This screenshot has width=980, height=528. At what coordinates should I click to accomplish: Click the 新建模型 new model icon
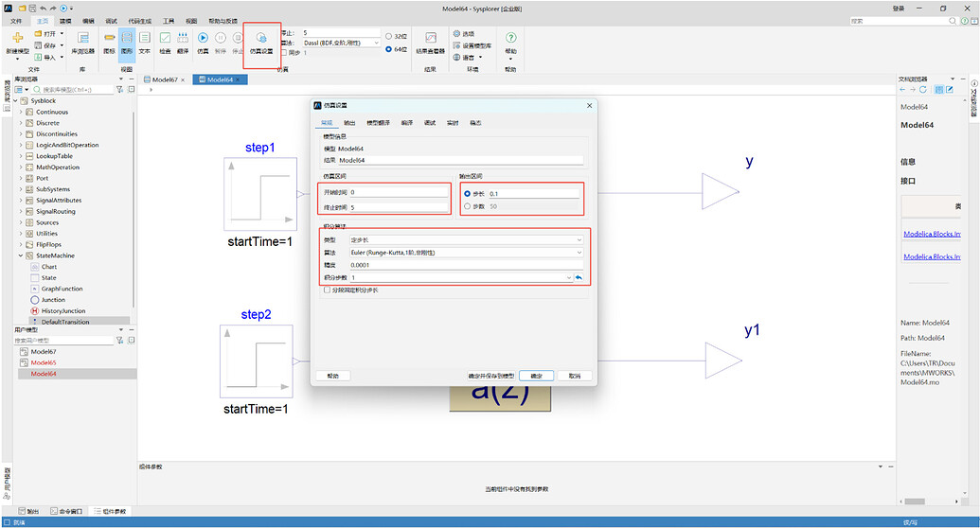(17, 43)
